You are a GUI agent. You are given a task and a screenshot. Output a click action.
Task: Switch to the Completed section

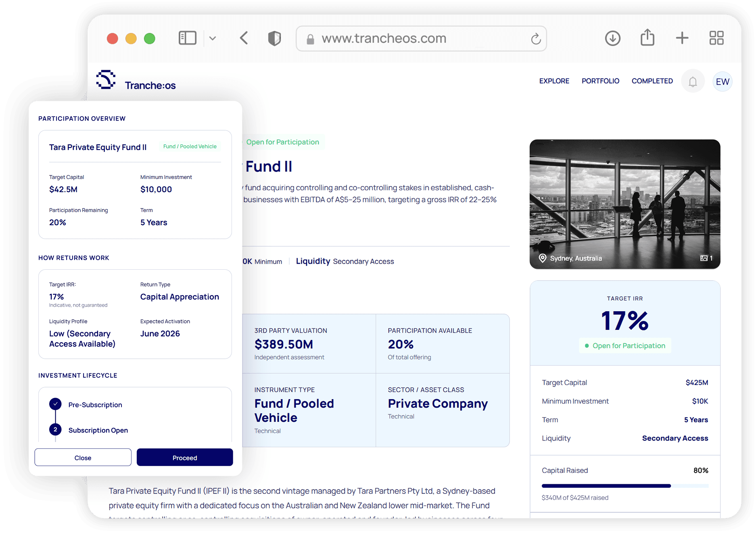coord(652,81)
